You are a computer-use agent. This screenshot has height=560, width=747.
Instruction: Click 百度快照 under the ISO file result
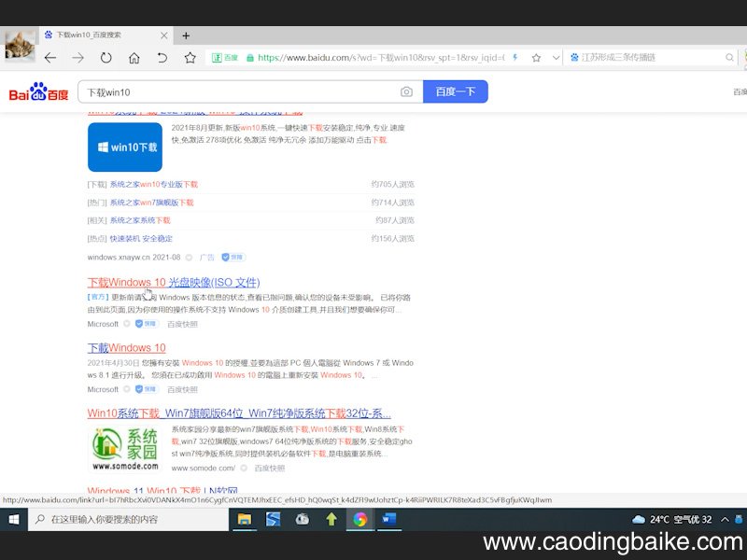(182, 324)
